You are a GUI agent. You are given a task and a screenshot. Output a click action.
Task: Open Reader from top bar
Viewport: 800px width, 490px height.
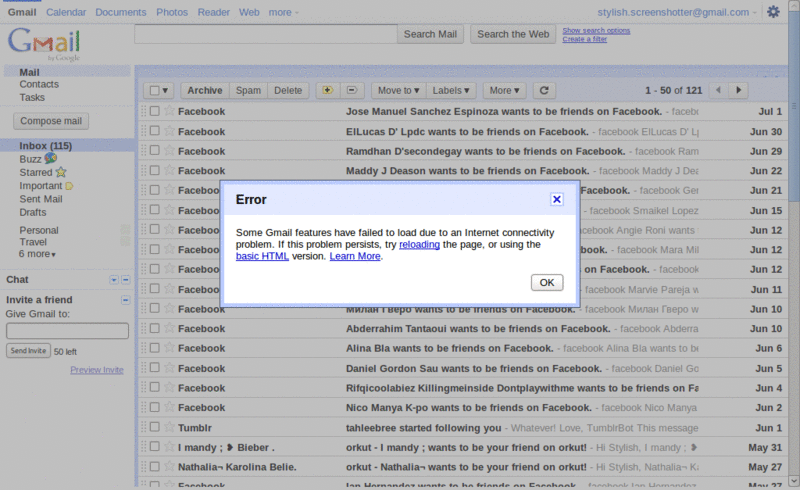pyautogui.click(x=213, y=12)
